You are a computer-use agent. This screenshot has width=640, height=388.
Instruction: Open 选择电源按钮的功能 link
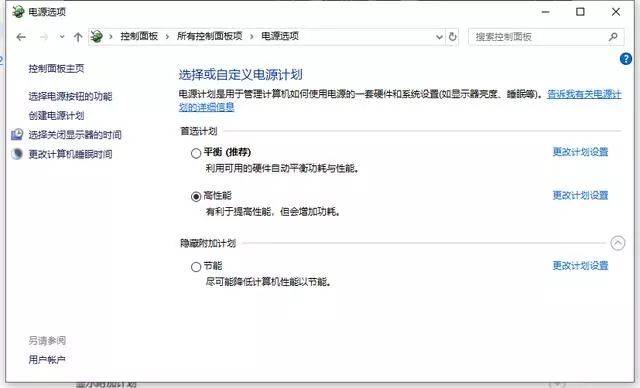coord(70,96)
